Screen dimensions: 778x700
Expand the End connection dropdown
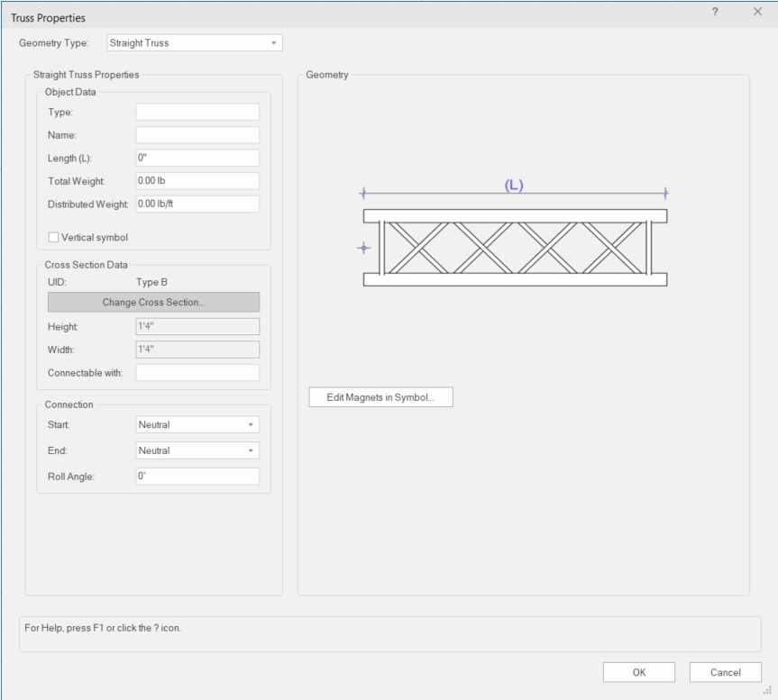(x=197, y=450)
